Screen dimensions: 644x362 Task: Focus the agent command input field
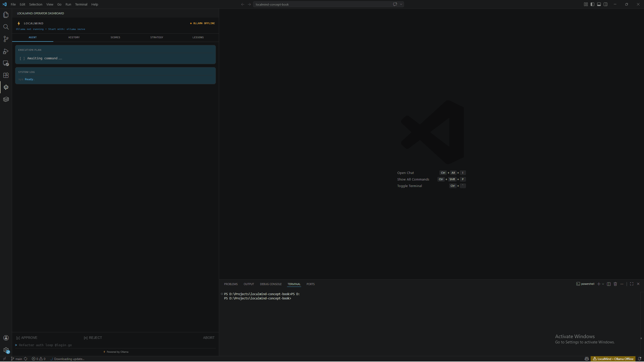[116, 345]
